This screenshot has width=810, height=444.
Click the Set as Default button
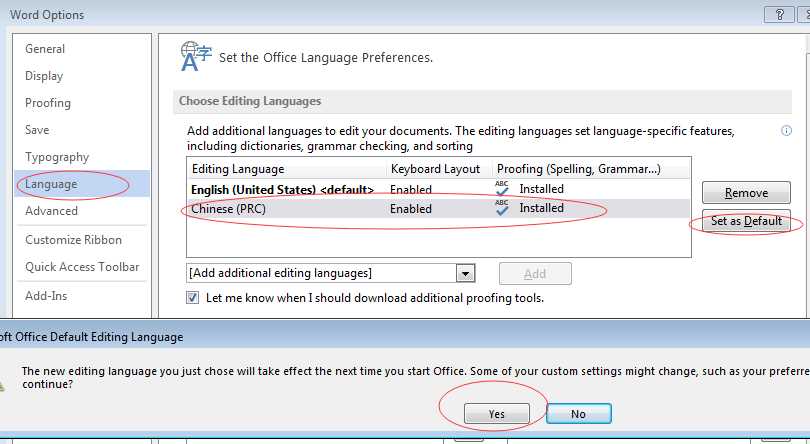coord(746,221)
